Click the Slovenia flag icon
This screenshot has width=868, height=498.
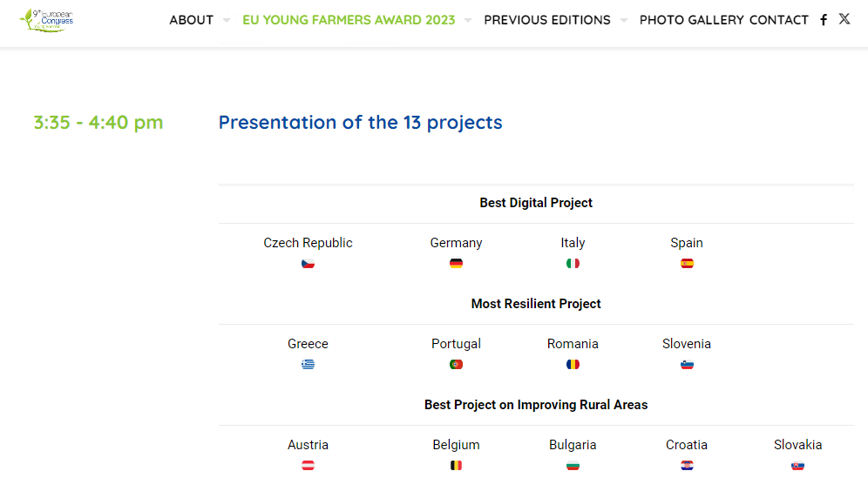687,364
